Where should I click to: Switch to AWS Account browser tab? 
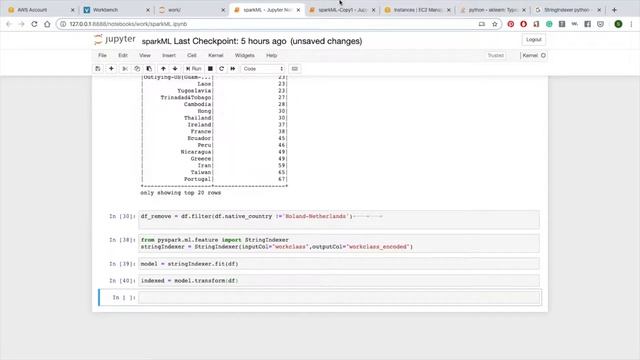pyautogui.click(x=39, y=10)
